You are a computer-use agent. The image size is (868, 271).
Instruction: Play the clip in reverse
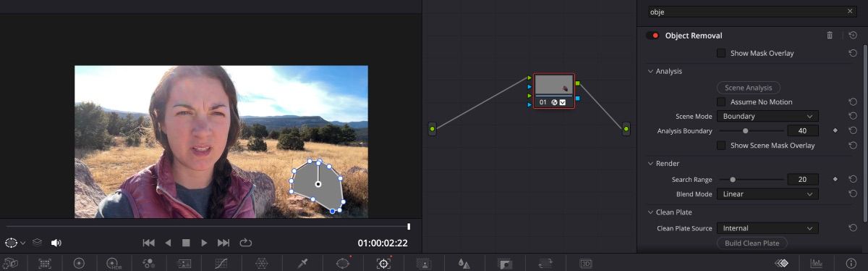tap(169, 243)
